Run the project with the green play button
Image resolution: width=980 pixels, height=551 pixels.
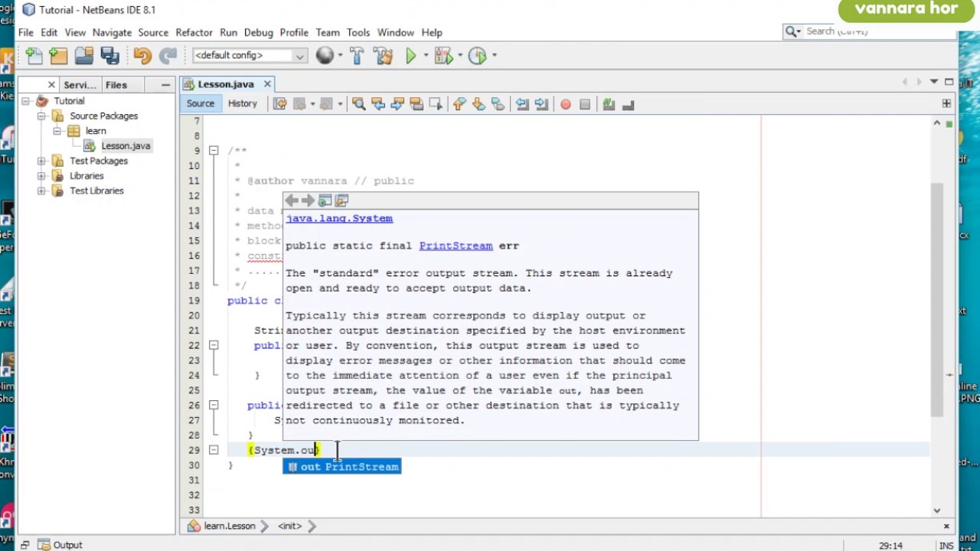point(410,55)
